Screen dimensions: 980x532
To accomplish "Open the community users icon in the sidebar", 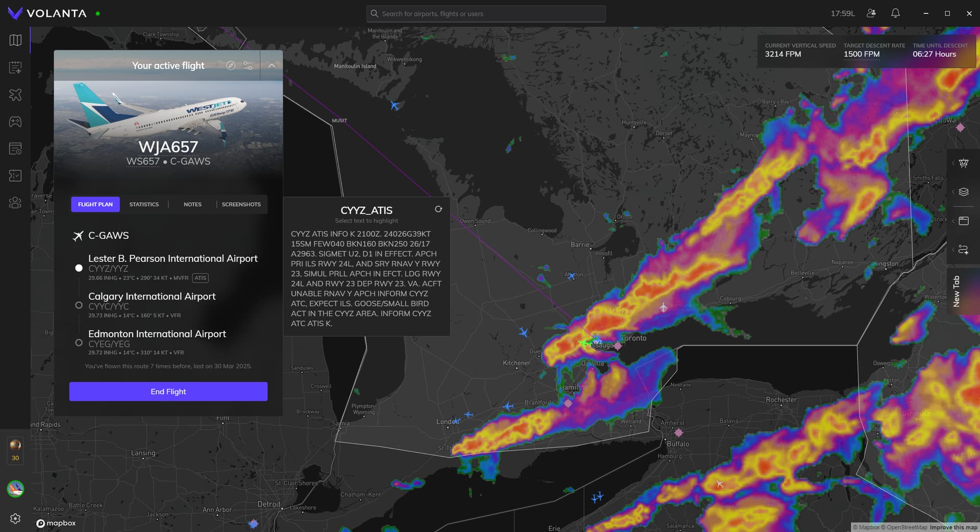I will coord(15,202).
